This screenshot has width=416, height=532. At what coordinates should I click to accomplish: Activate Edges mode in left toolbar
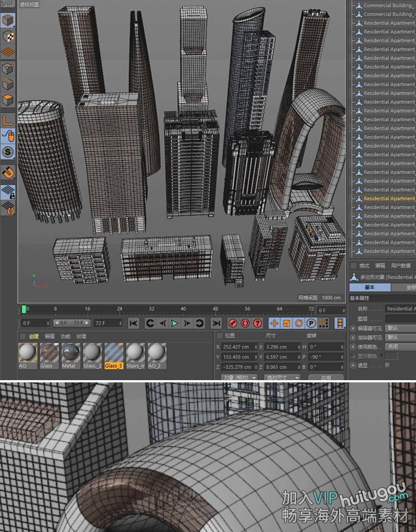coord(8,85)
